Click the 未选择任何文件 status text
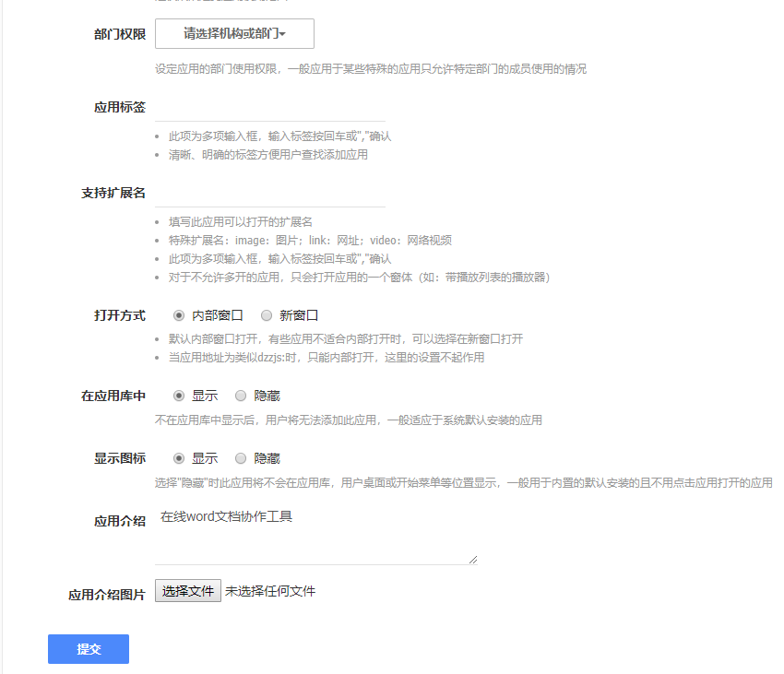Screen dimensions: 784x674 tap(270, 591)
